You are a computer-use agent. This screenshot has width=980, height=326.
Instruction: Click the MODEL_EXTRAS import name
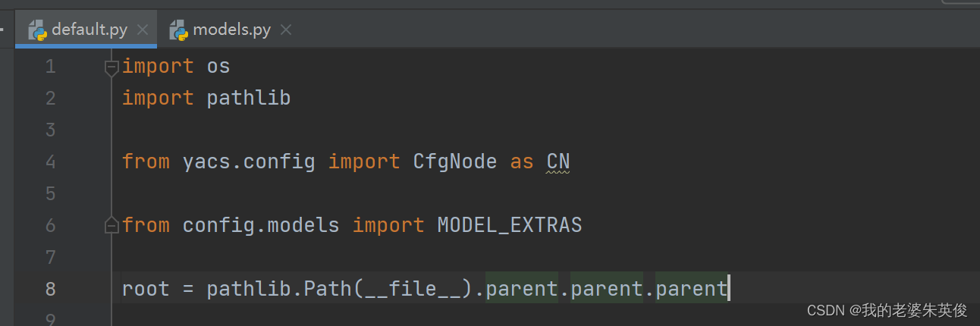point(509,225)
